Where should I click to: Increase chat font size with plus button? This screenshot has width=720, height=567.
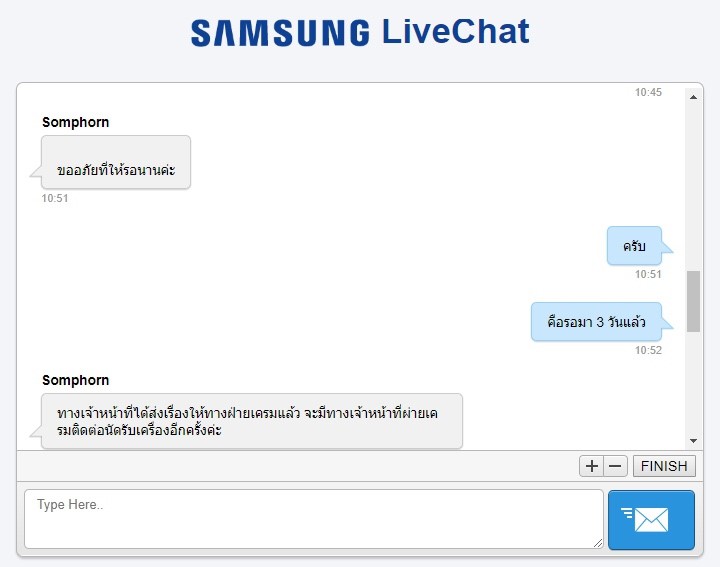click(591, 466)
